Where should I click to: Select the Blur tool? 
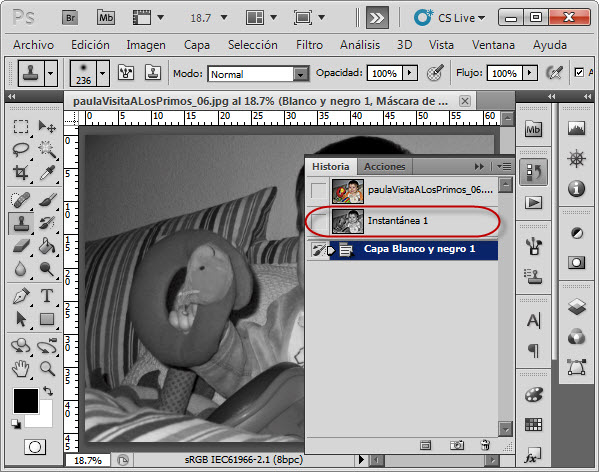coord(21,269)
